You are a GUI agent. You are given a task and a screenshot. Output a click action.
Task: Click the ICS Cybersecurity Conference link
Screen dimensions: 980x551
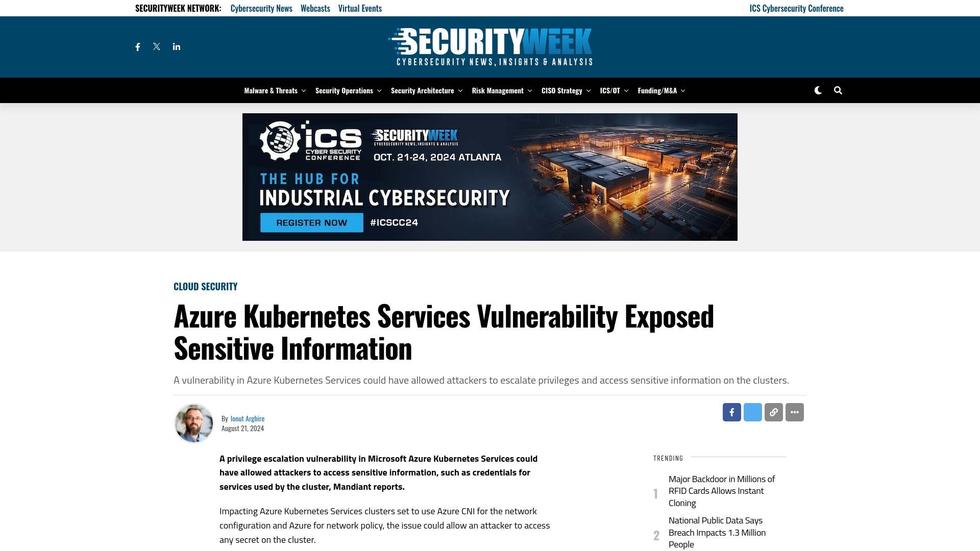point(796,8)
